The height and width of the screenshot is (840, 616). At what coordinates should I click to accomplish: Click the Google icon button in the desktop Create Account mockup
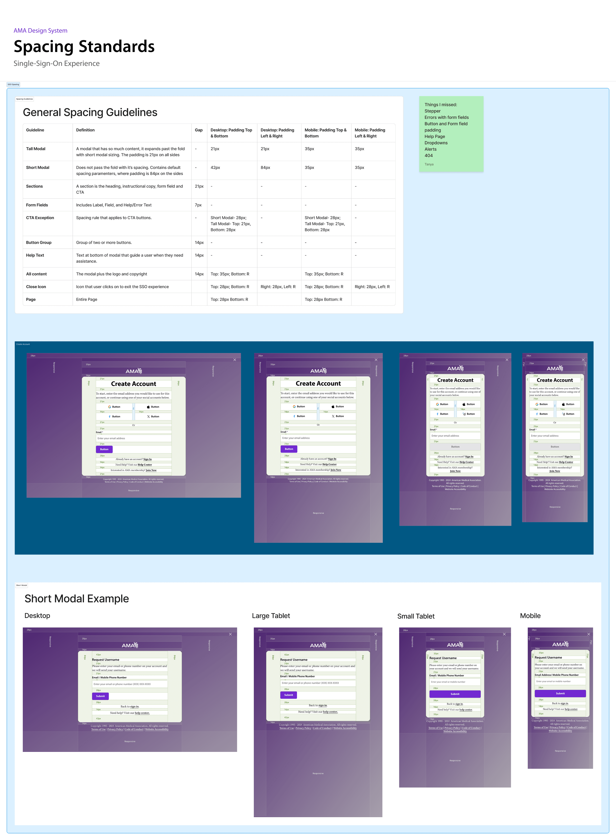pyautogui.click(x=114, y=407)
